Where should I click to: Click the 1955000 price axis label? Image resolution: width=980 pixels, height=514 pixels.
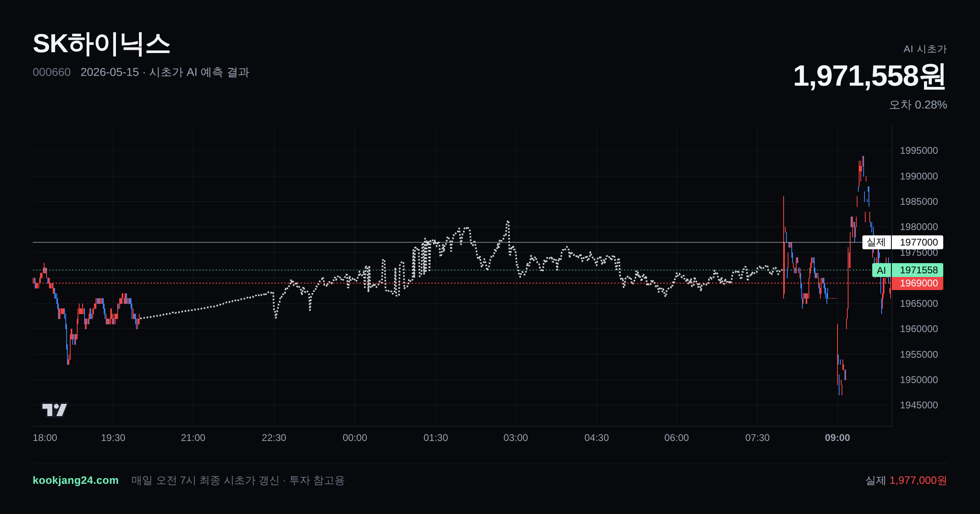919,354
